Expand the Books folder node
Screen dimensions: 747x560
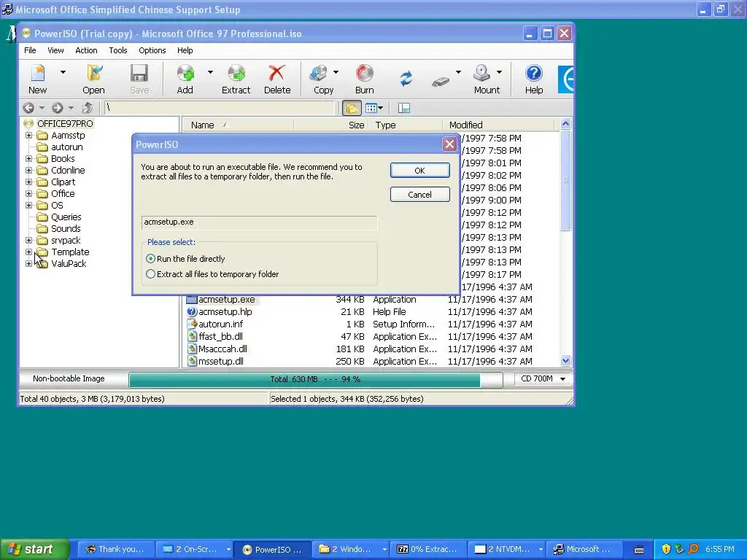click(x=28, y=158)
